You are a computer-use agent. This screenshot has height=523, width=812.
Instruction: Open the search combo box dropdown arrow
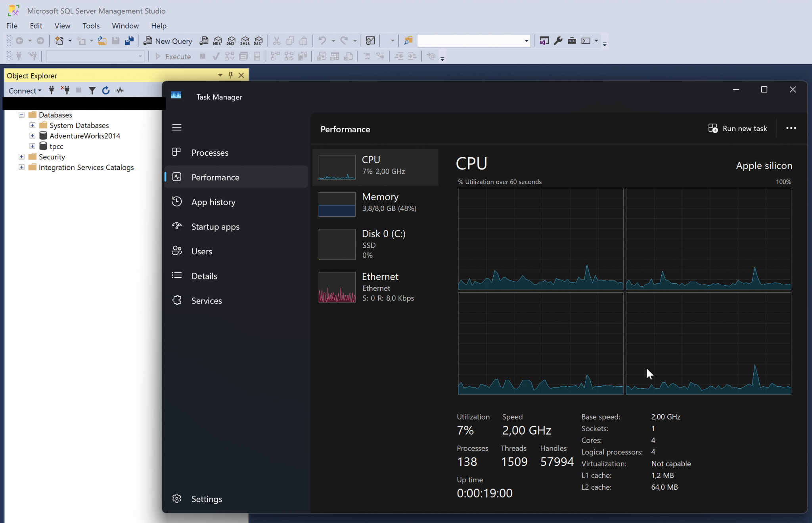[x=527, y=41]
